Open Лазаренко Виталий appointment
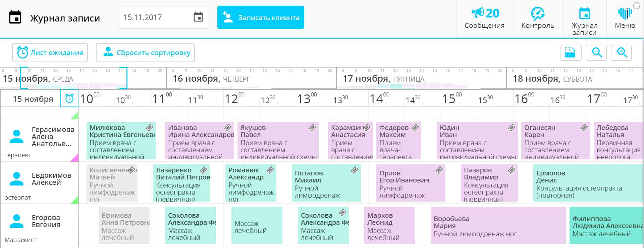 click(x=181, y=183)
